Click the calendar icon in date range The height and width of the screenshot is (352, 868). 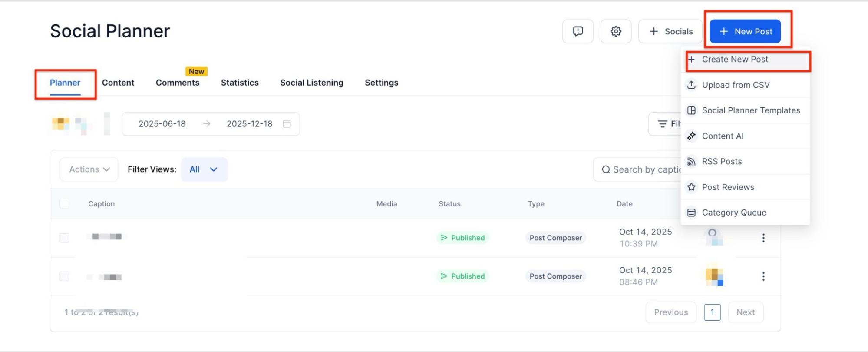[287, 124]
